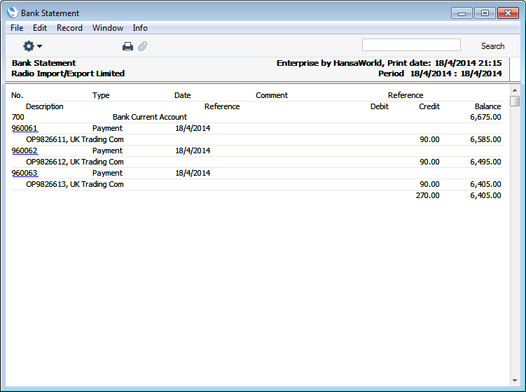
Task: Click the Comment column header
Action: (x=271, y=95)
